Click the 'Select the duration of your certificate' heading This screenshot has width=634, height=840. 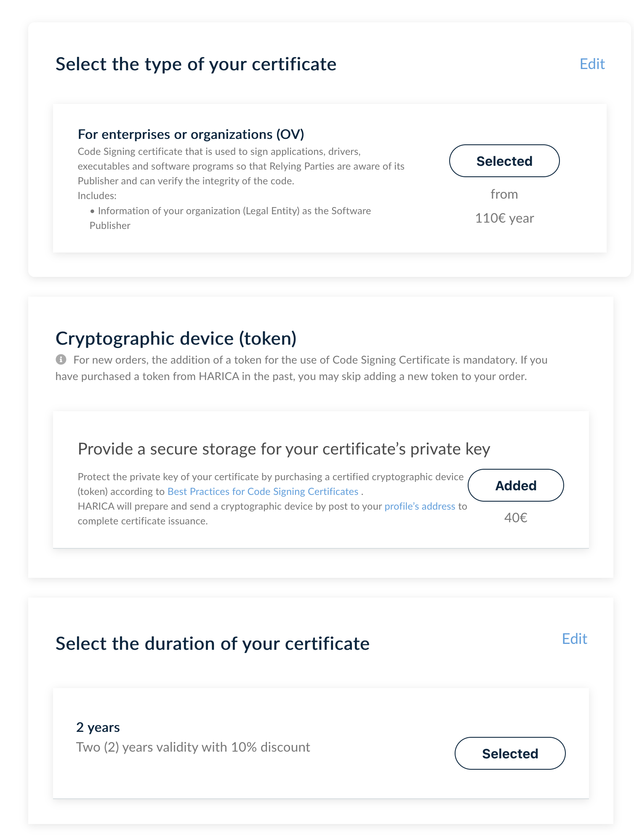point(212,644)
